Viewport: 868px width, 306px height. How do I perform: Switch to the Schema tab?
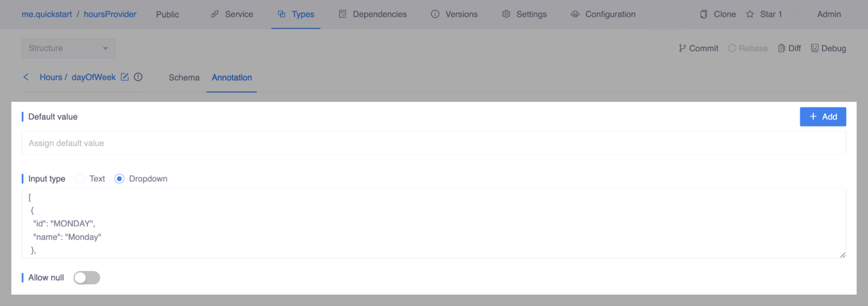(184, 78)
